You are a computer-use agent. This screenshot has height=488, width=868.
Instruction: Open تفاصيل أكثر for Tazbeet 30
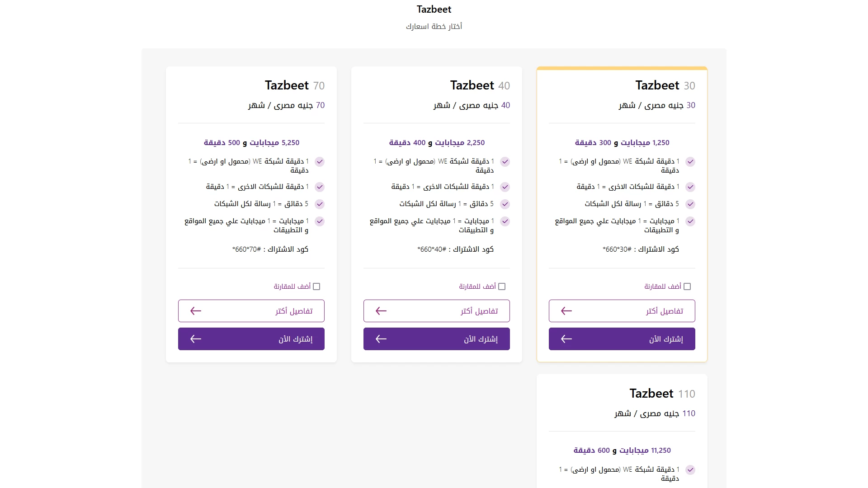622,311
